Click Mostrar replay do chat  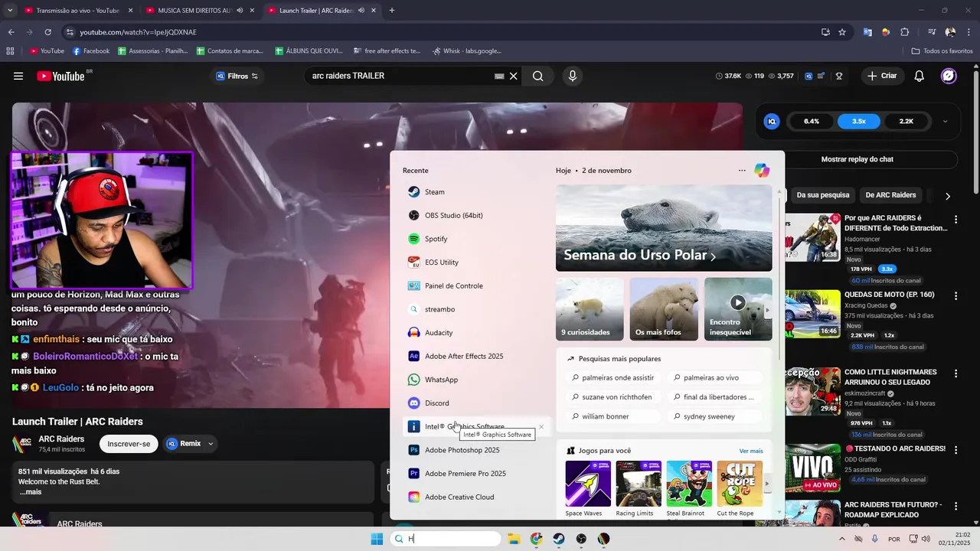tap(857, 159)
